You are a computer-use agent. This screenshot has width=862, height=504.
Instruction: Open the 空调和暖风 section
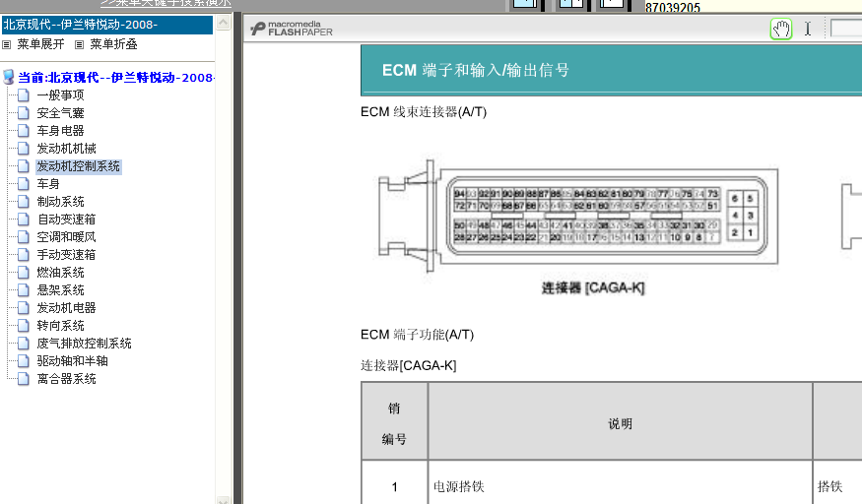(x=67, y=236)
